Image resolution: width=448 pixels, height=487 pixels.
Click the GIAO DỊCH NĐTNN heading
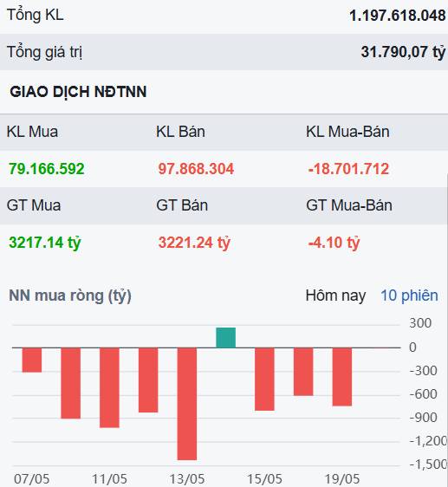(78, 92)
